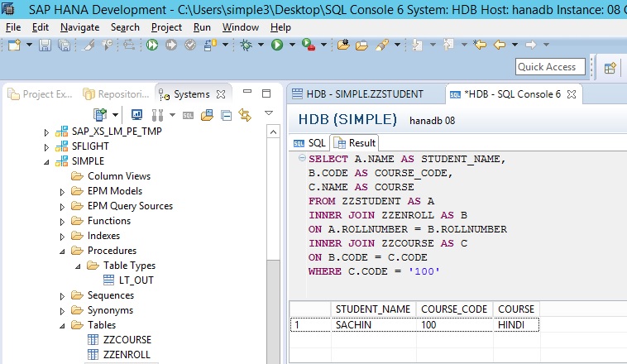Open the New wizard dropdown arrow

(x=29, y=45)
